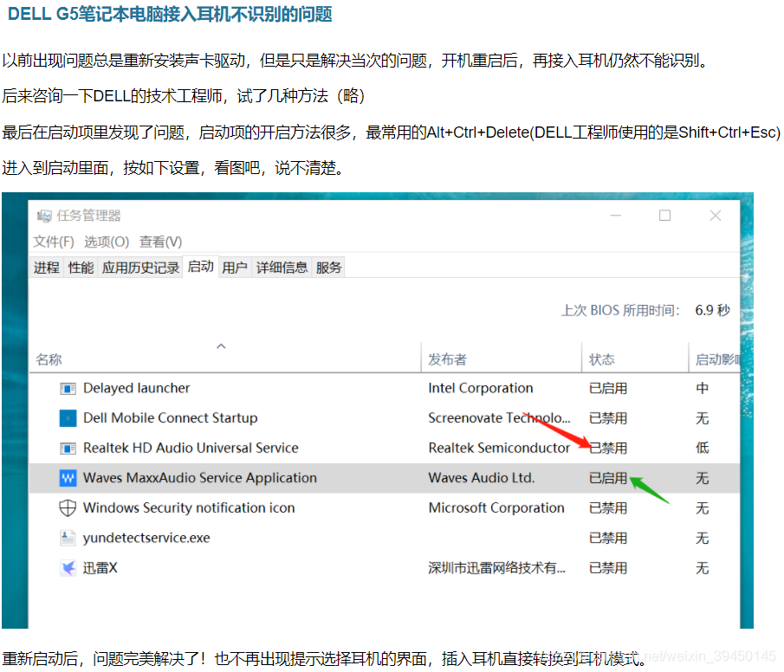Click the Dell Mobile Connect Startup icon

coord(68,418)
